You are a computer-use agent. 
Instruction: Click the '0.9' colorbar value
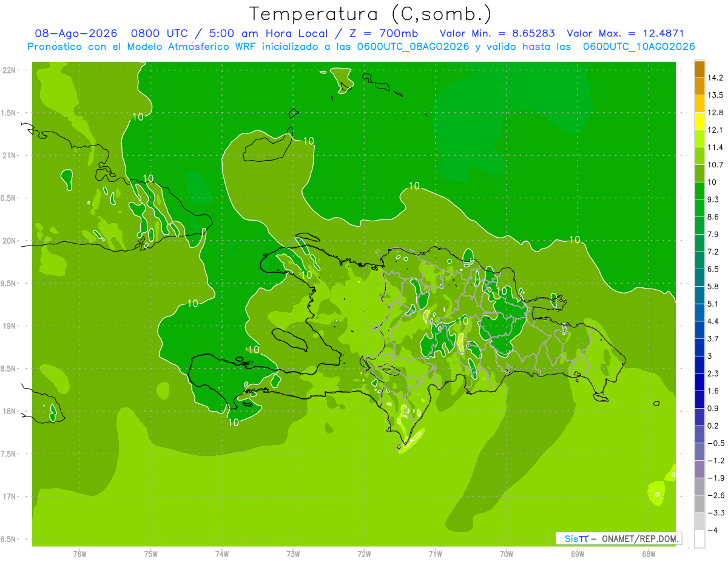pos(714,408)
